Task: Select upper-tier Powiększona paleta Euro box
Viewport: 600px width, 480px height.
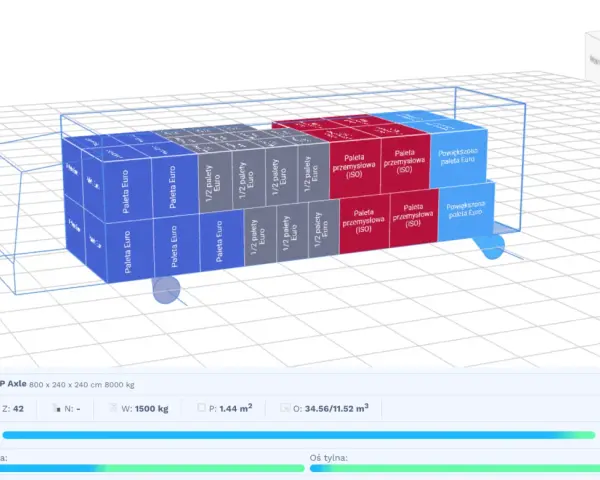Action: [x=458, y=157]
